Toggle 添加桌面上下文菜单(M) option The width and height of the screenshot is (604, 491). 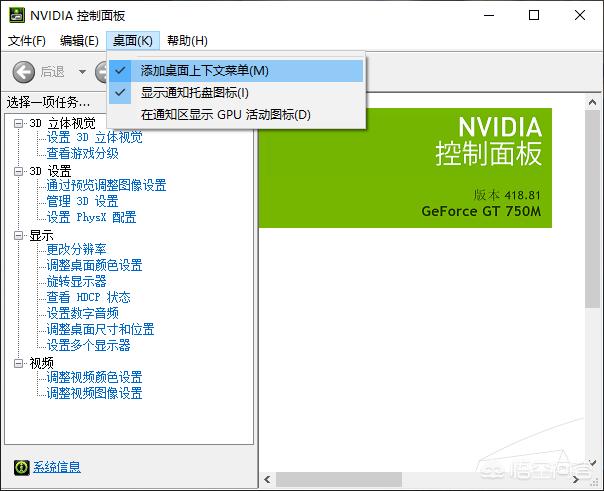236,70
